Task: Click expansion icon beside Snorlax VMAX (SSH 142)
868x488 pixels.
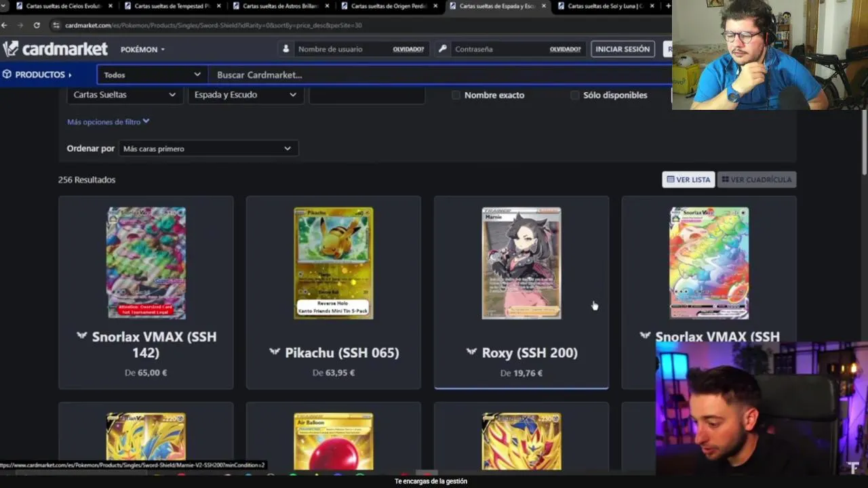Action: click(82, 335)
